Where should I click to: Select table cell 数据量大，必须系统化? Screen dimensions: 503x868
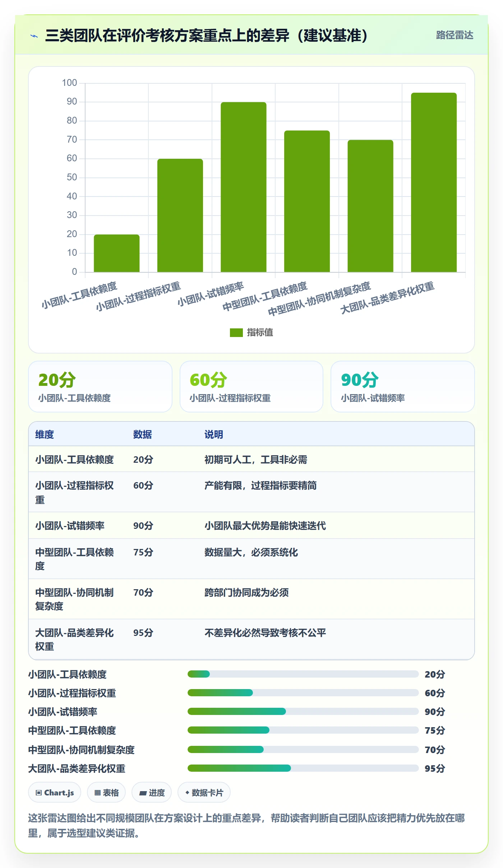[251, 552]
